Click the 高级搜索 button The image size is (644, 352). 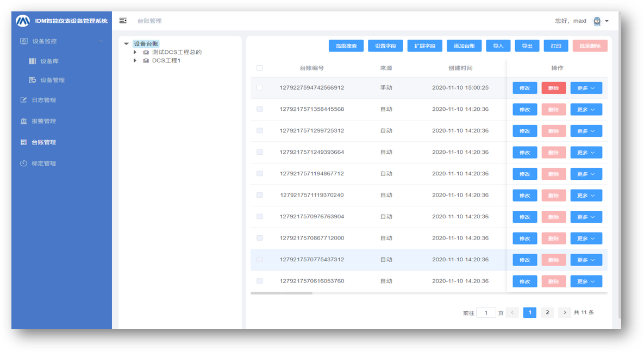click(346, 46)
